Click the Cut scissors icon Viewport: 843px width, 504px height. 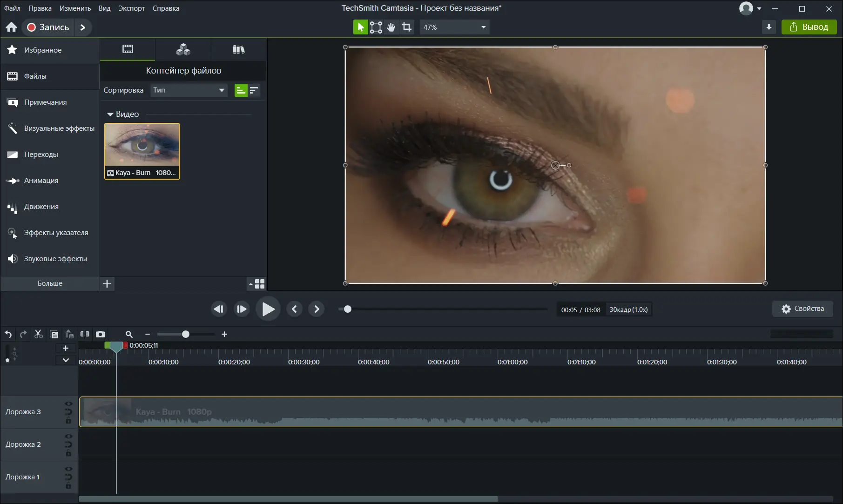pos(39,334)
